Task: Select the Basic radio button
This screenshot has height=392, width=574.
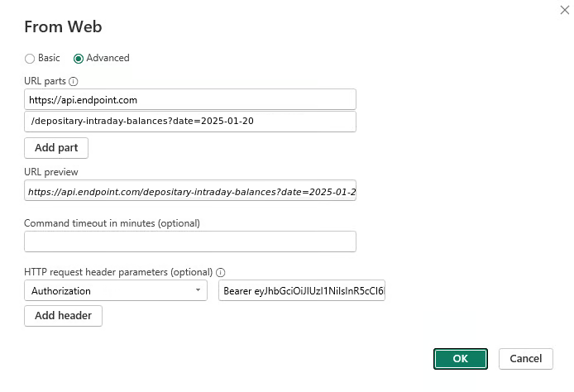Action: 30,59
